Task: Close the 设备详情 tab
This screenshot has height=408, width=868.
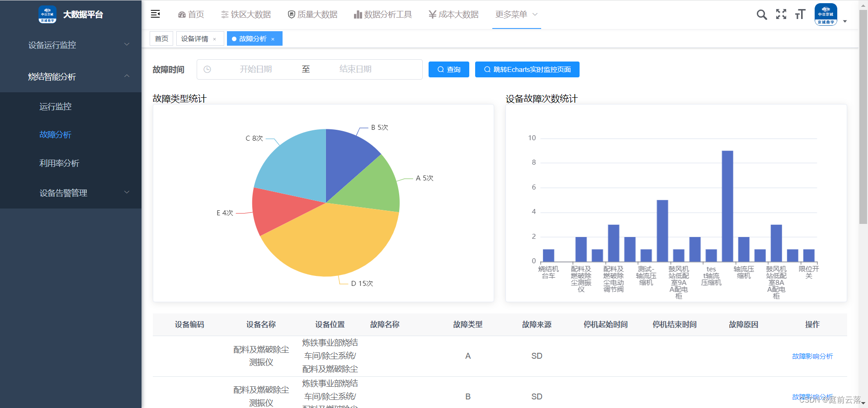Action: click(215, 39)
